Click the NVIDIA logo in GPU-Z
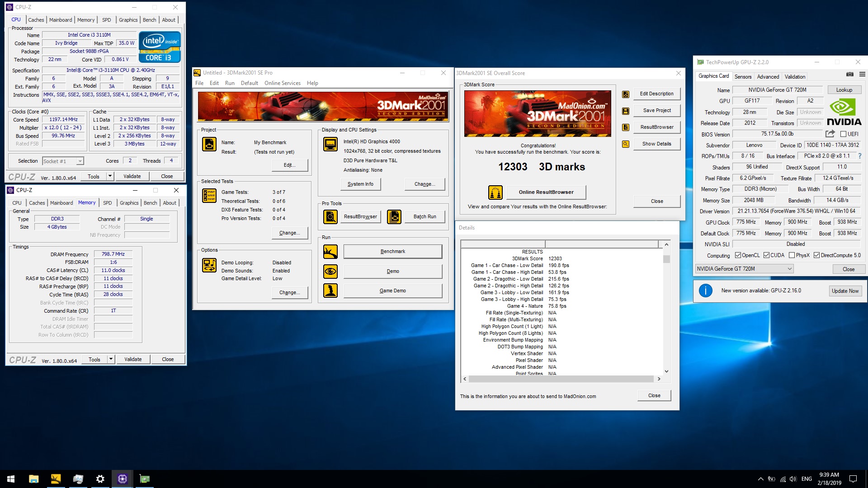Screen dimensions: 868x488 pyautogui.click(x=844, y=112)
